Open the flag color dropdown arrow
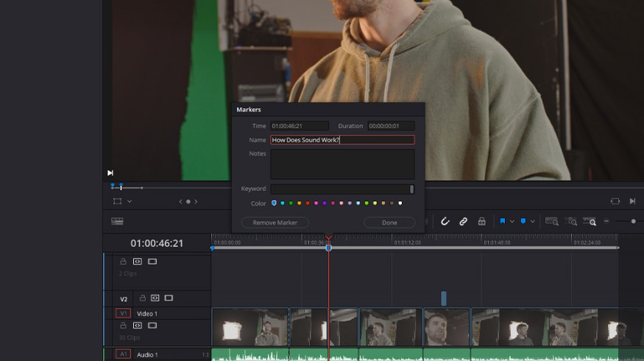The height and width of the screenshot is (361, 644). point(512,221)
